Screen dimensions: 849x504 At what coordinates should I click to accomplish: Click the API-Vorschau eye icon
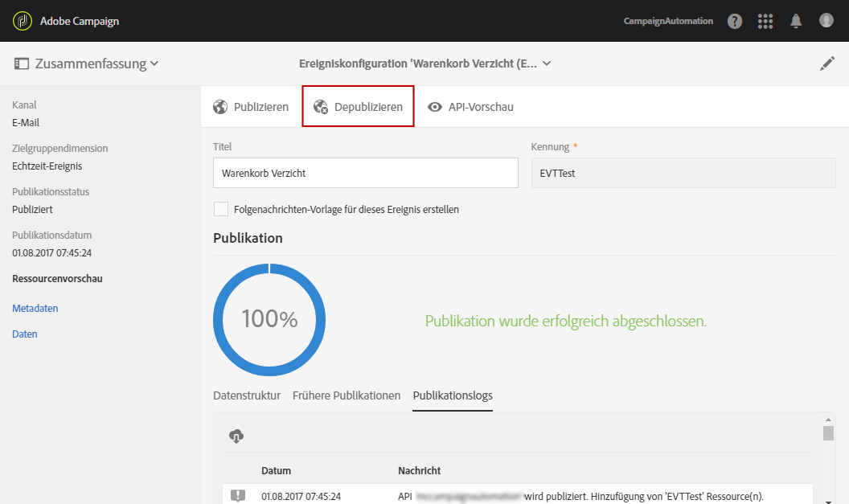coord(435,107)
